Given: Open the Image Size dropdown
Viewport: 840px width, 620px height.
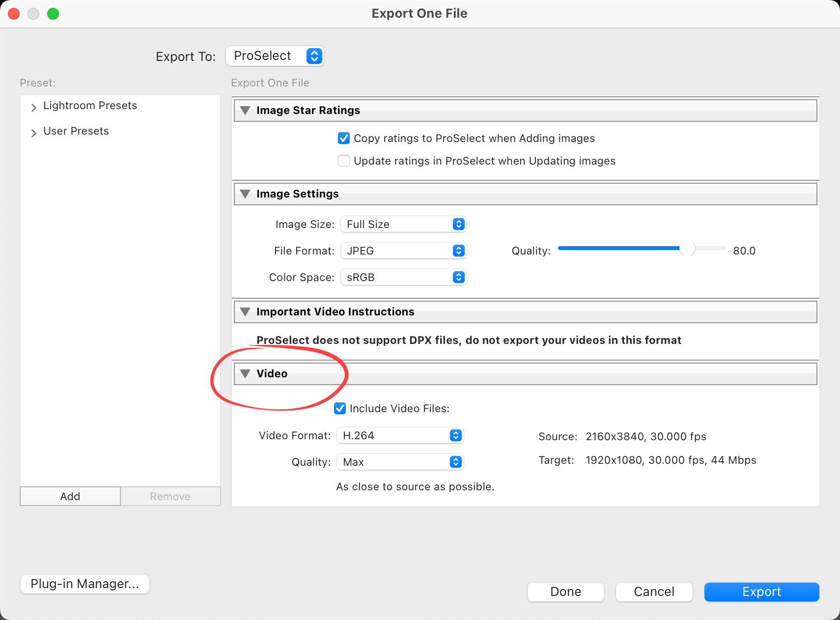Looking at the screenshot, I should click(x=403, y=225).
